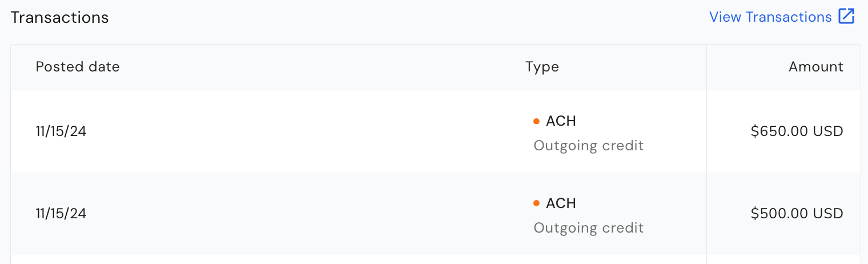Click ACH label in the second transaction
This screenshot has width=868, height=264.
coord(561,203)
